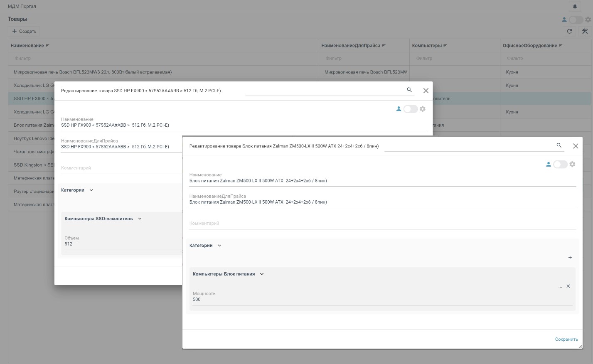Sort by the Наименование column header
The height and width of the screenshot is (364, 593).
pos(27,46)
